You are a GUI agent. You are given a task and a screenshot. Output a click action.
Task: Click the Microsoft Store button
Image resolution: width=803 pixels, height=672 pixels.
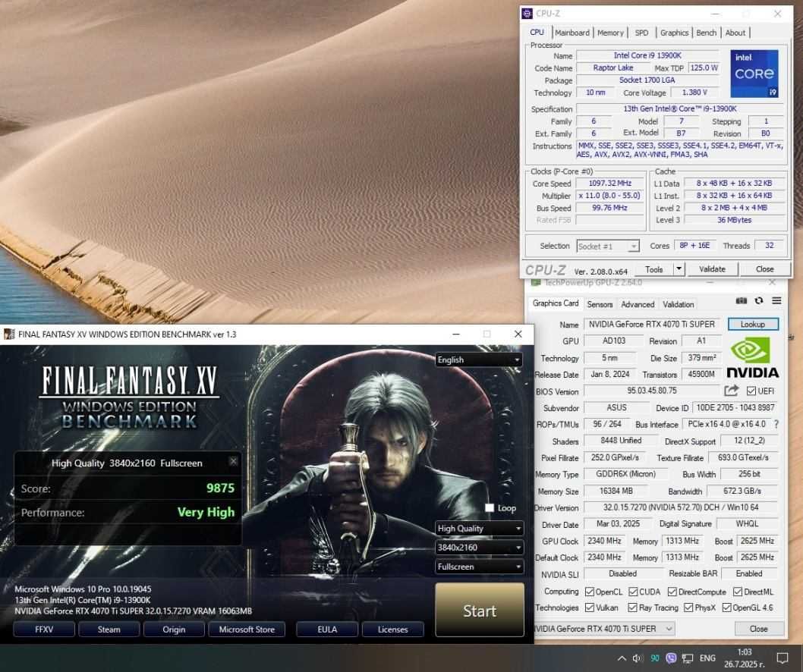tap(247, 630)
